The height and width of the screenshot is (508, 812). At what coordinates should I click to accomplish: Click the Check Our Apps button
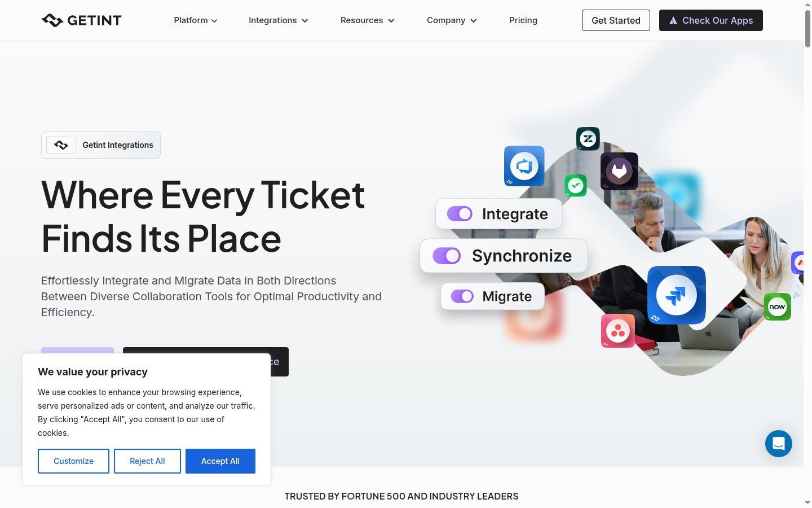pyautogui.click(x=711, y=20)
